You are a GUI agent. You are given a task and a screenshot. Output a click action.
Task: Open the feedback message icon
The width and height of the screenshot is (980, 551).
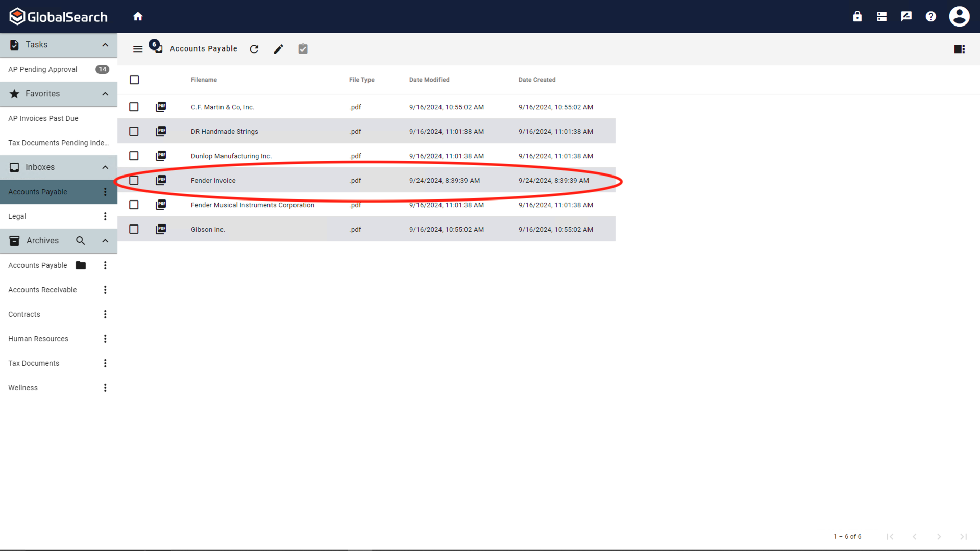coord(906,16)
